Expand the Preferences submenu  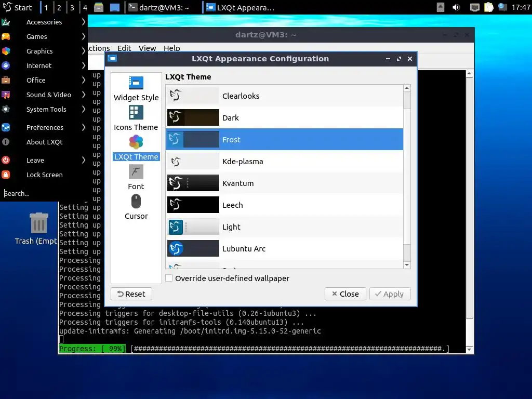44,128
